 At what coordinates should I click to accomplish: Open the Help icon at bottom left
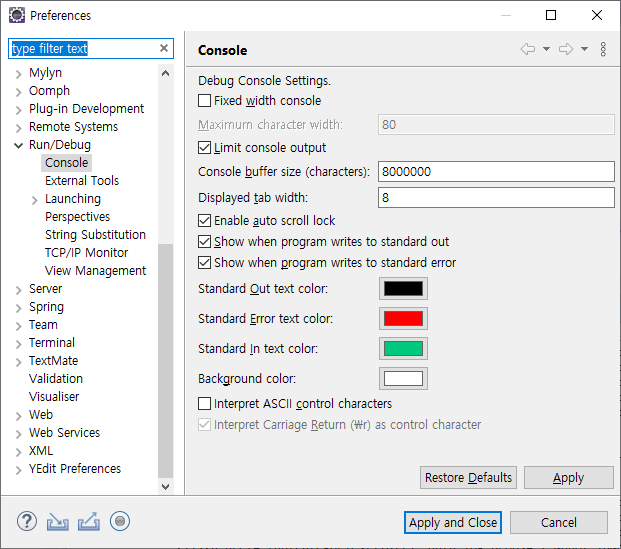(27, 521)
